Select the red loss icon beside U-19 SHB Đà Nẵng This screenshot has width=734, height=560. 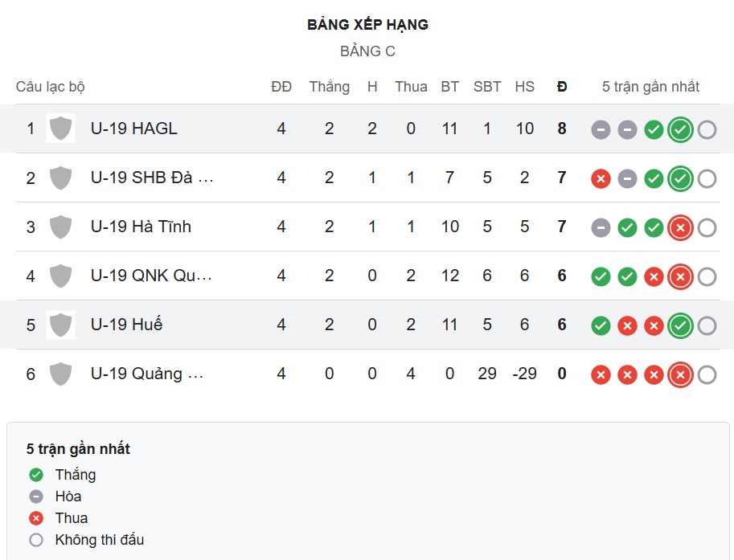[x=600, y=178]
